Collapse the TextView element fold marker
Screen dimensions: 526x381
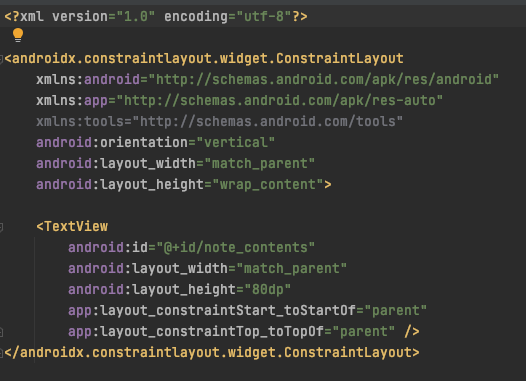1,227
